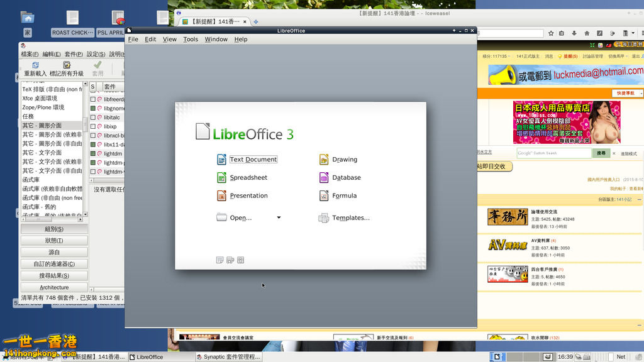Viewport: 644px width, 362px height.
Task: Open Synaptic 套件(P) menu
Action: pyautogui.click(x=74, y=54)
